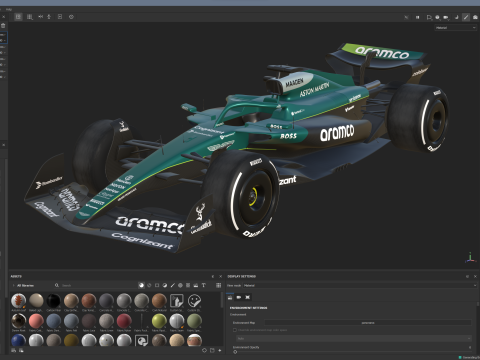480x360 pixels.
Task: Open the camera settings tab icon
Action: click(239, 297)
